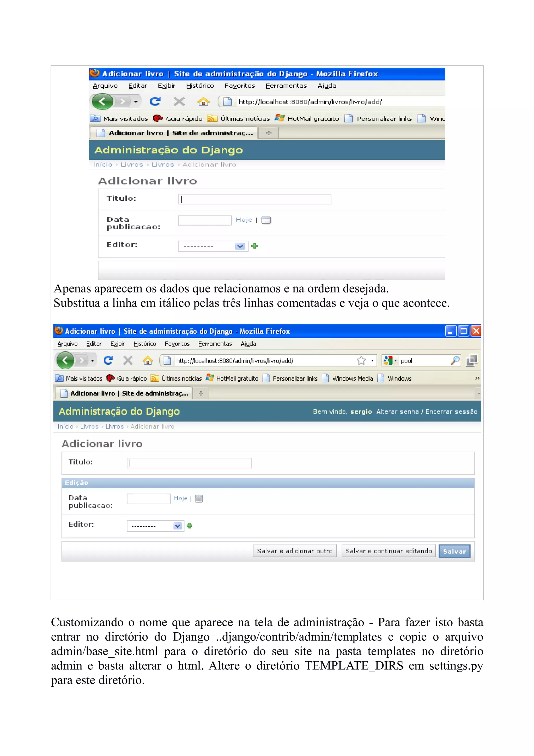The height and width of the screenshot is (756, 534).
Task: Click Stop X icon in upper Firefox window
Action: pyautogui.click(x=179, y=101)
